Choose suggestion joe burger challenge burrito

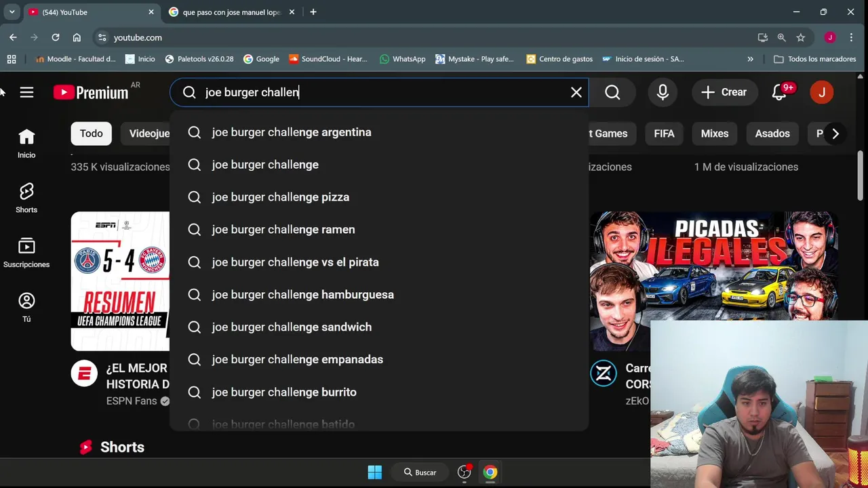[379, 392]
